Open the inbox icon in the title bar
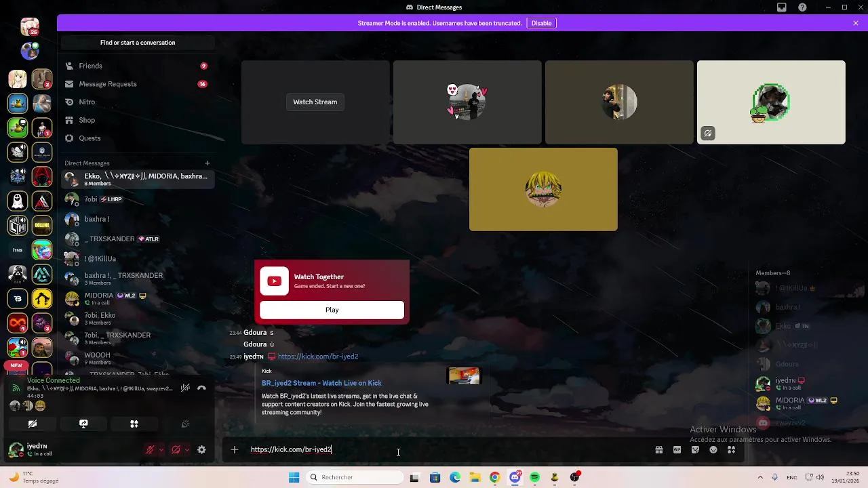The height and width of the screenshot is (488, 868). (782, 7)
